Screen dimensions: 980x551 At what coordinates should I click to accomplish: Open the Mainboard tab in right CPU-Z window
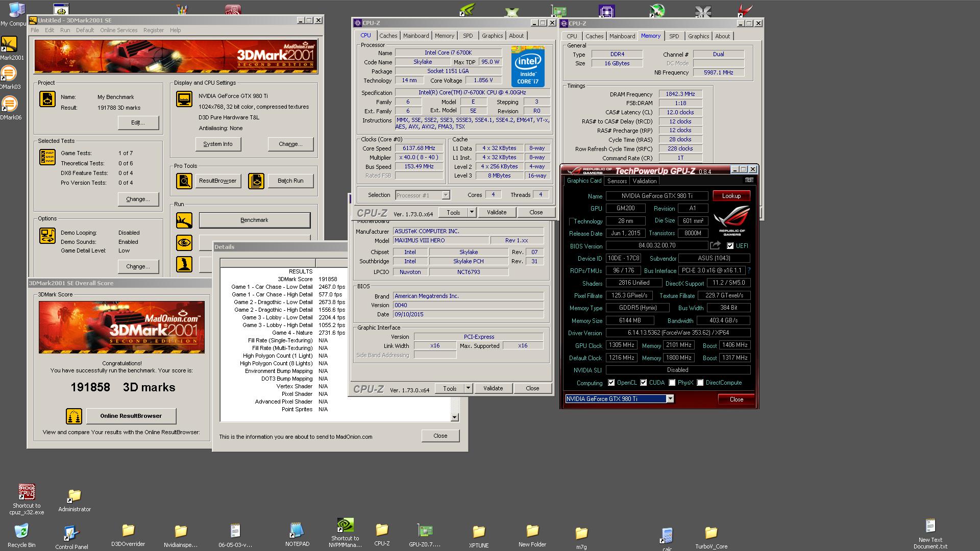coord(622,36)
